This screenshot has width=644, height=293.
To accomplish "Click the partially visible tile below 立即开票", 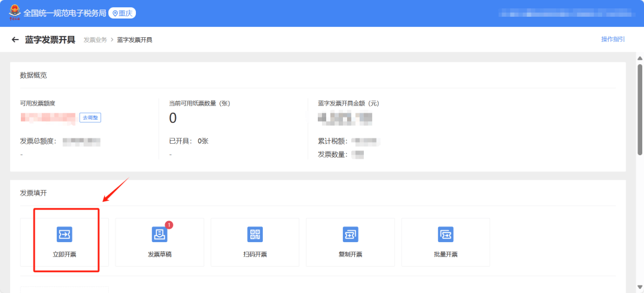I will (x=65, y=289).
